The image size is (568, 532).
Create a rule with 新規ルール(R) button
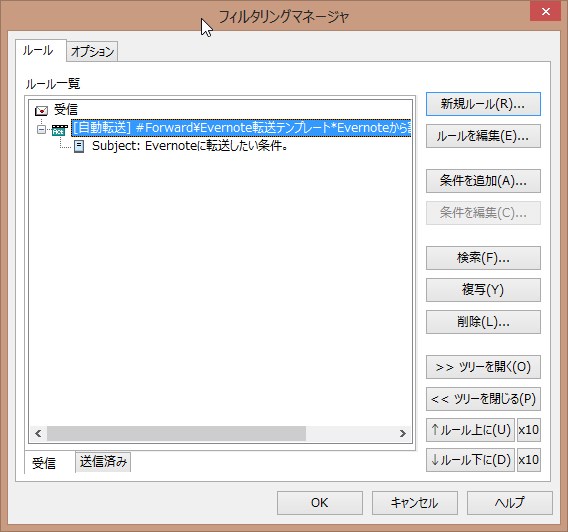[x=483, y=104]
